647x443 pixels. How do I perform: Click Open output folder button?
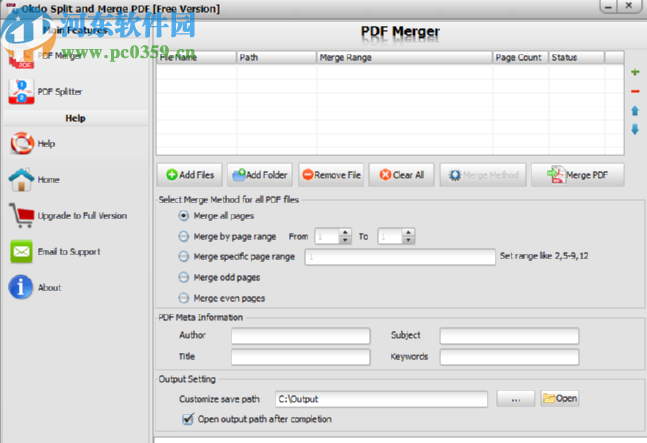(560, 398)
